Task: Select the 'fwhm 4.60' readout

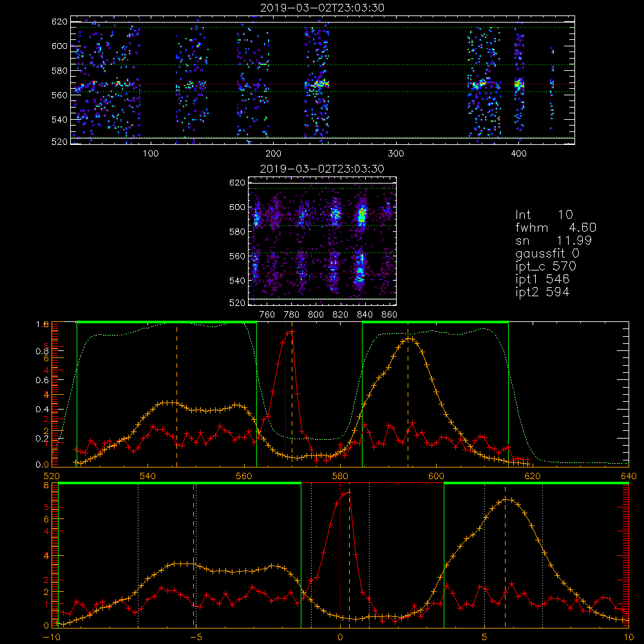Action: pos(556,227)
